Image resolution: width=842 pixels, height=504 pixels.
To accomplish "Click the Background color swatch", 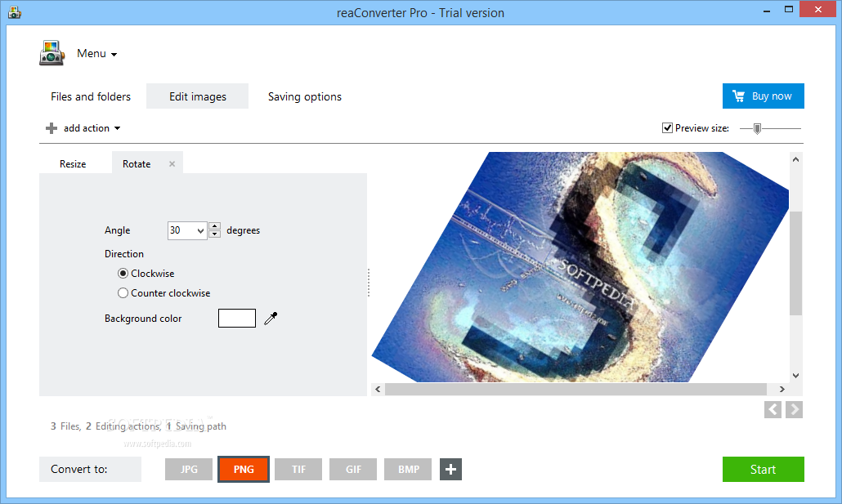I will click(237, 319).
